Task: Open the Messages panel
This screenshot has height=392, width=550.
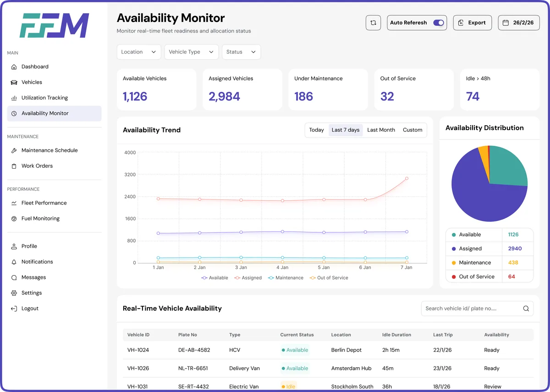Action: coord(34,277)
